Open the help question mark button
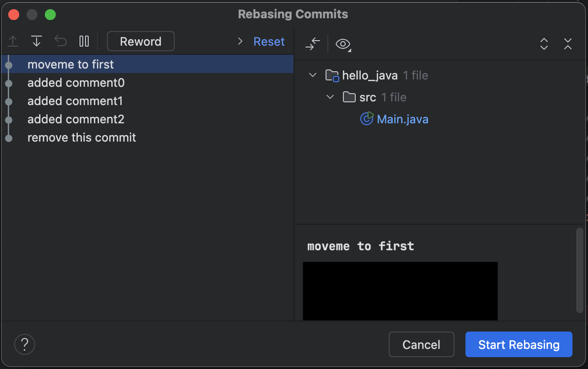This screenshot has height=369, width=588. 25,344
